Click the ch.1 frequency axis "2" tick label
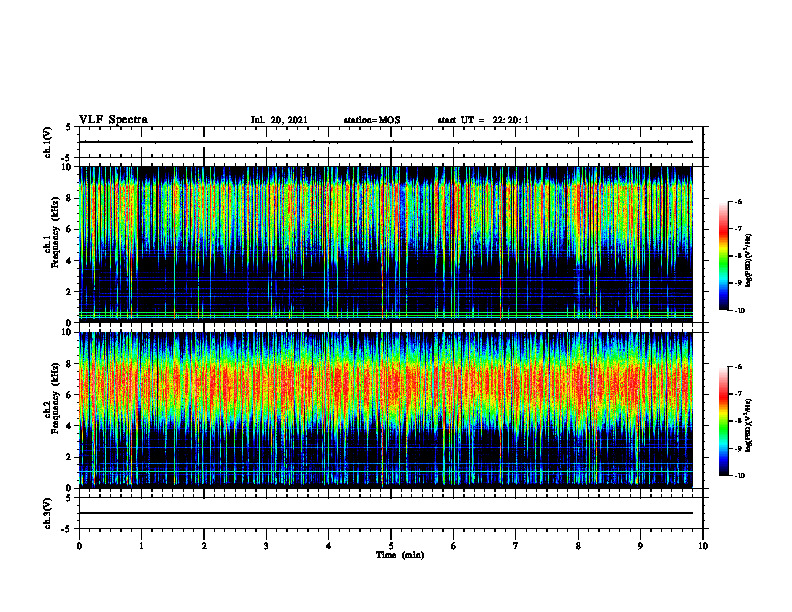 point(69,292)
